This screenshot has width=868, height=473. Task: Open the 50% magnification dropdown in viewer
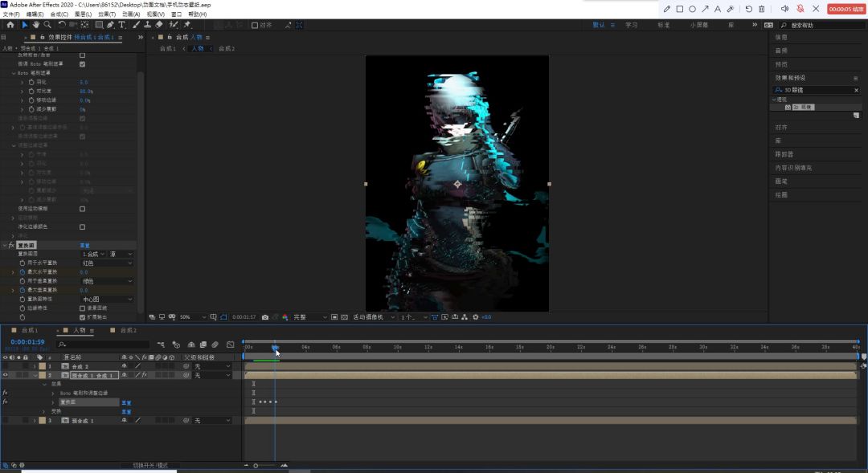pyautogui.click(x=193, y=317)
